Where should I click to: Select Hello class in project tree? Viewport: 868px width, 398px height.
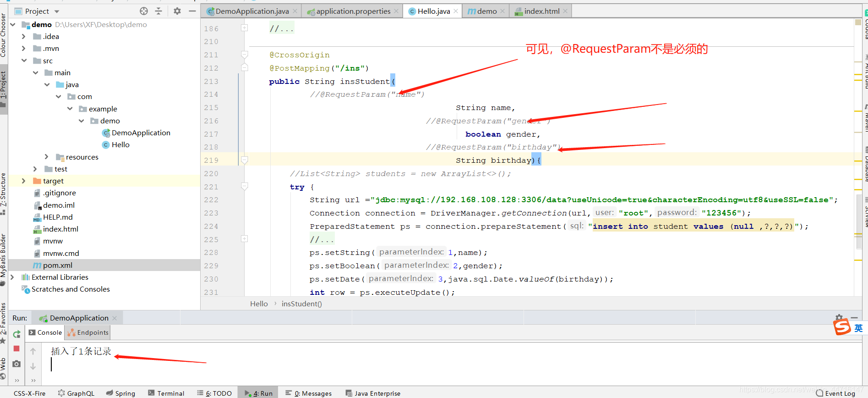(x=116, y=144)
